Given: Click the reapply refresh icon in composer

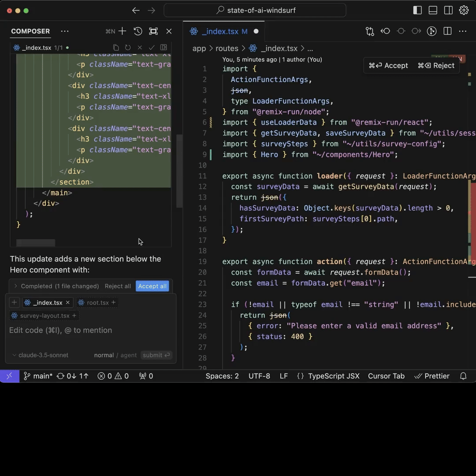Looking at the screenshot, I should 128,48.
